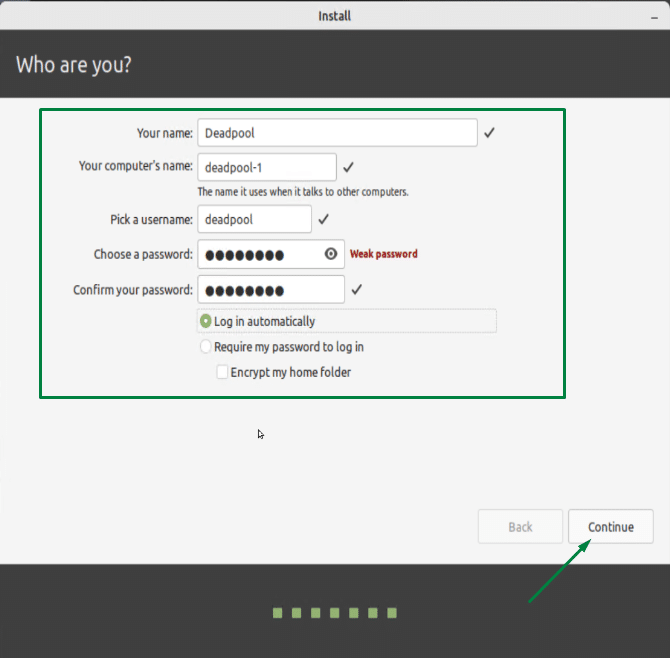Click the Confirm your password field
The height and width of the screenshot is (658, 670).
271,290
